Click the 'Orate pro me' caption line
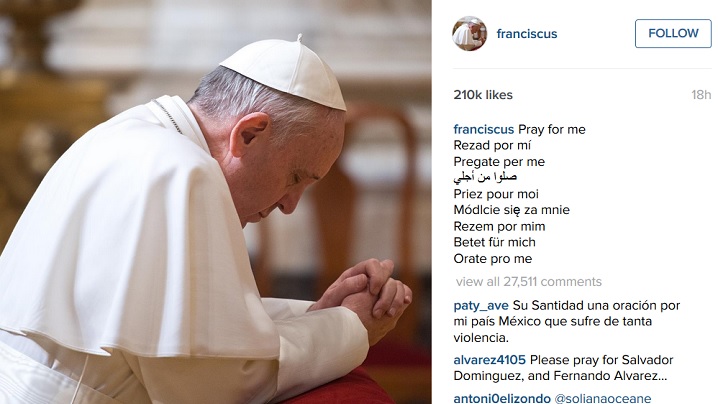 pos(493,259)
